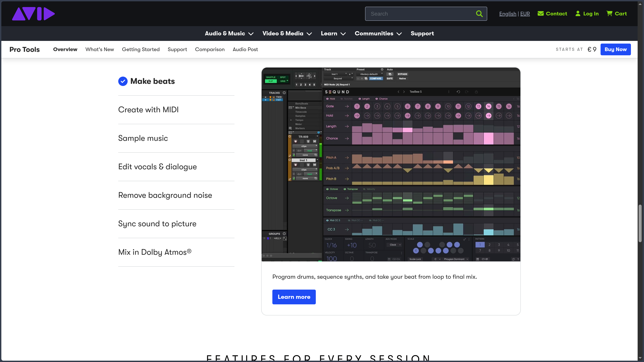Select the Make beats item
This screenshot has height=362, width=644.
176,81
